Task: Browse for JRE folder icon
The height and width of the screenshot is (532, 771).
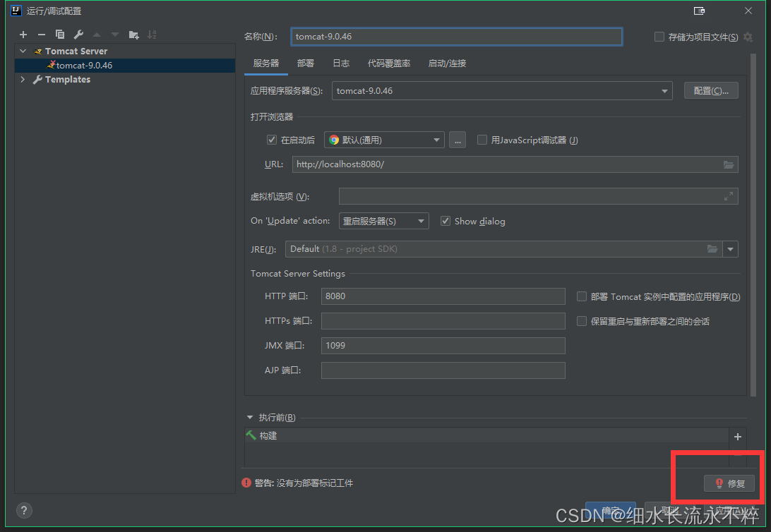Action: tap(712, 249)
